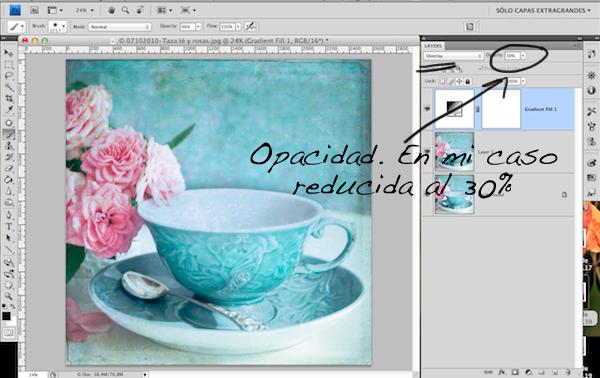Click the Photoshop Ps logo icon
Viewport: 600px width, 378px height.
tap(15, 10)
